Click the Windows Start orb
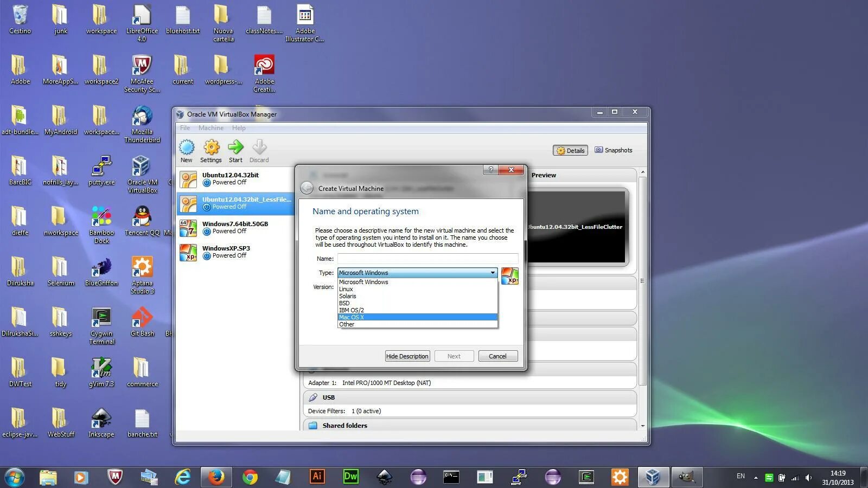Image resolution: width=868 pixels, height=488 pixels. coord(15,477)
